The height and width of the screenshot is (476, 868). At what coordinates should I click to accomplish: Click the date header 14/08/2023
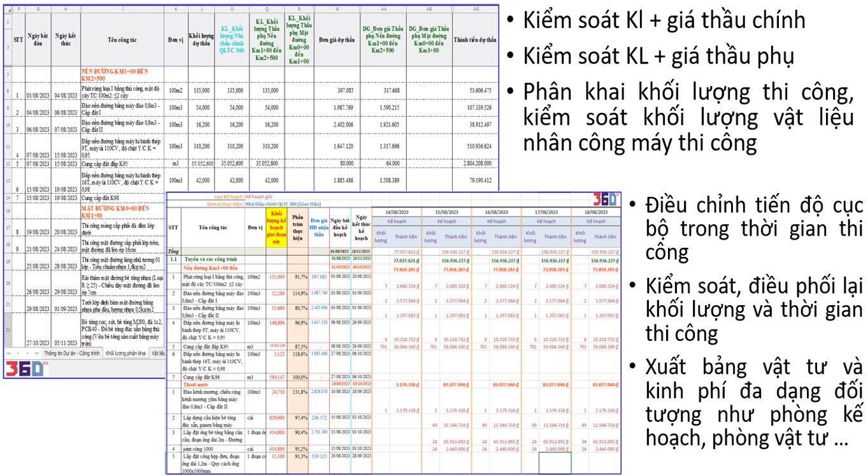click(398, 212)
